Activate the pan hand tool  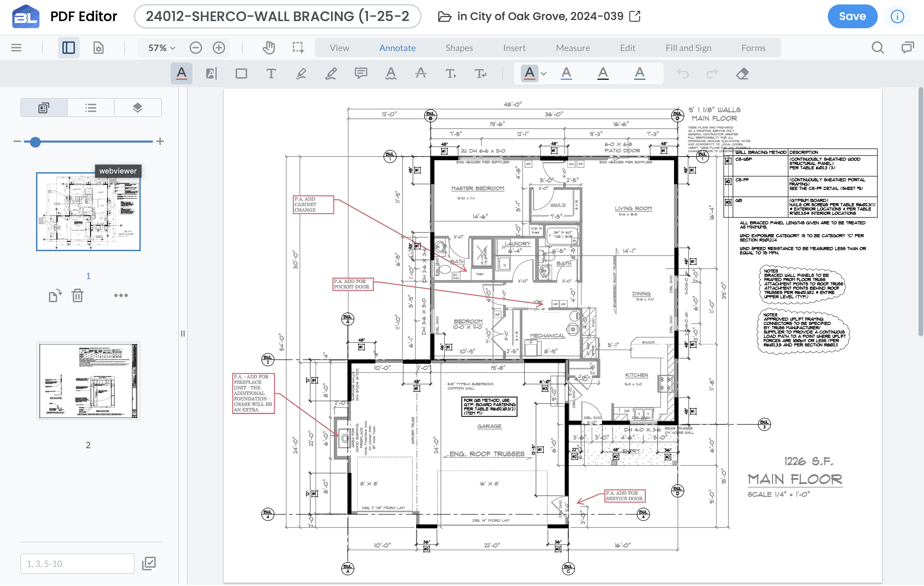pyautogui.click(x=269, y=47)
